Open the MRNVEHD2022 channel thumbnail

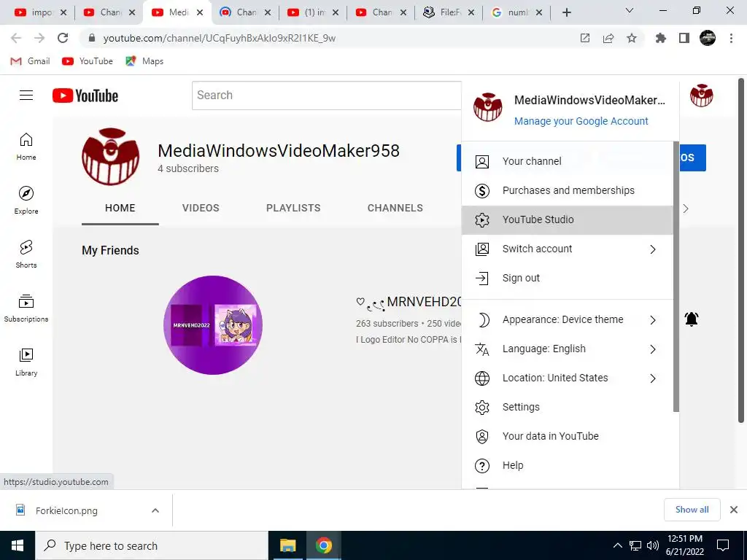click(x=212, y=324)
